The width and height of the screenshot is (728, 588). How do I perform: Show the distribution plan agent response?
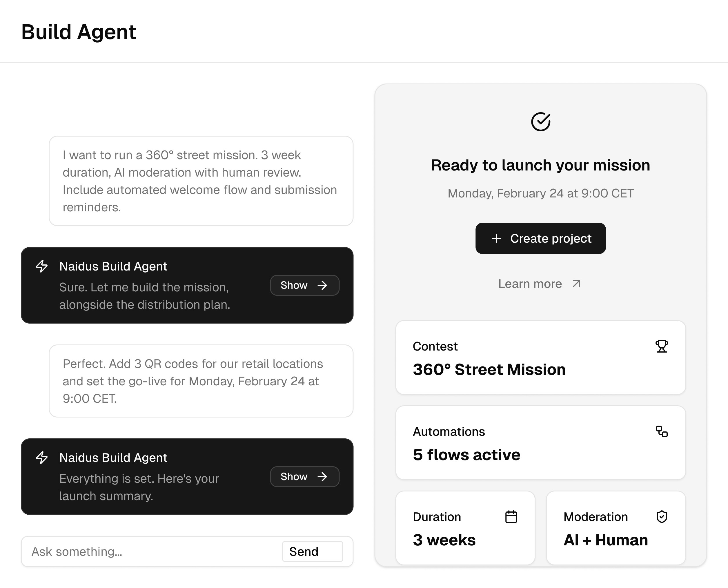pos(304,285)
